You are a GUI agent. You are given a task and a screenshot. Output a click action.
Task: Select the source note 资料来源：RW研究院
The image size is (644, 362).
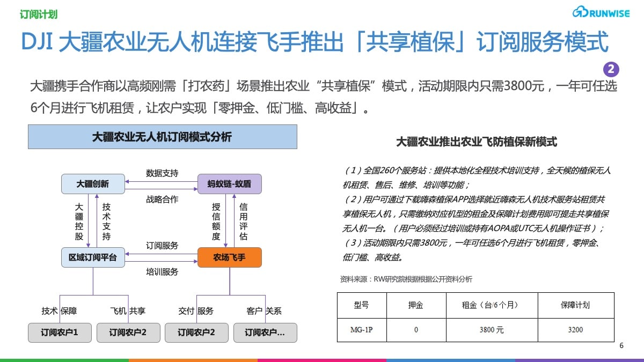406,279
